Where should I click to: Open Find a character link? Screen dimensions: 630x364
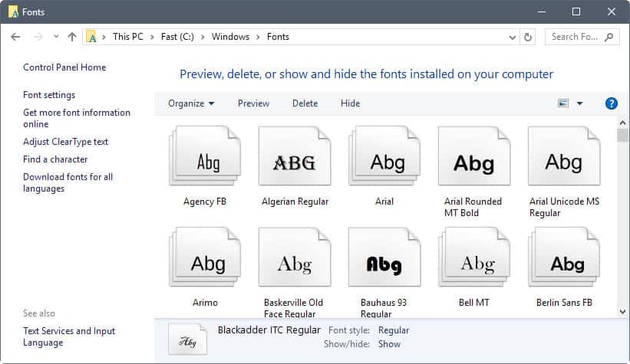coord(55,159)
